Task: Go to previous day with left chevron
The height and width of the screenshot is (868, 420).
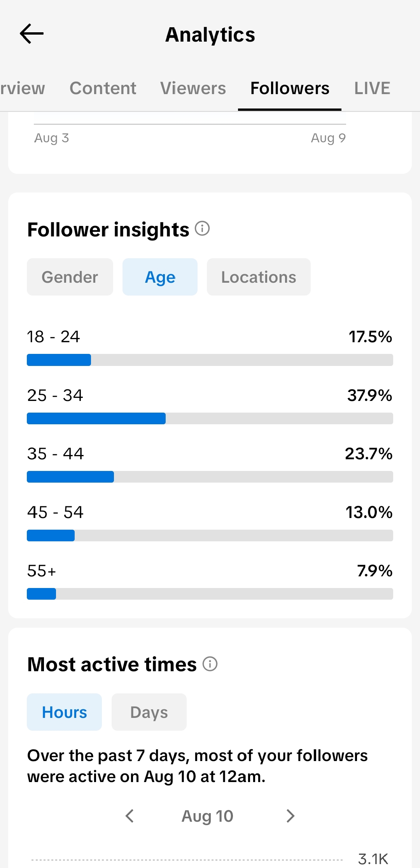Action: coord(130,815)
